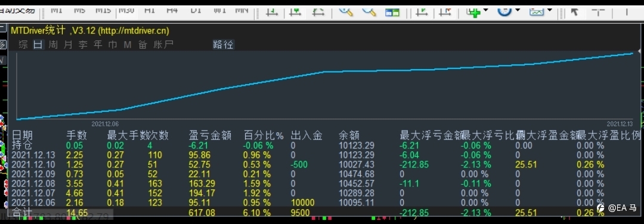
Task: Expand indicators dropdown arrow
Action: tap(486, 10)
